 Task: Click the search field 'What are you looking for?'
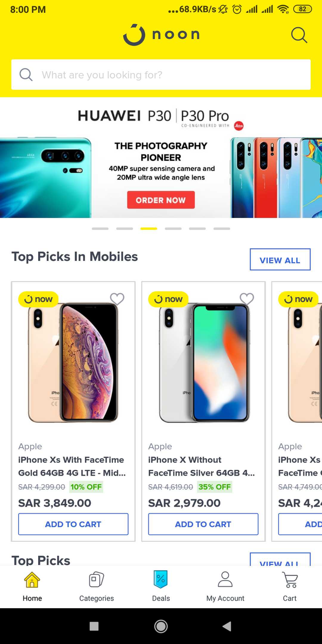[x=161, y=74]
